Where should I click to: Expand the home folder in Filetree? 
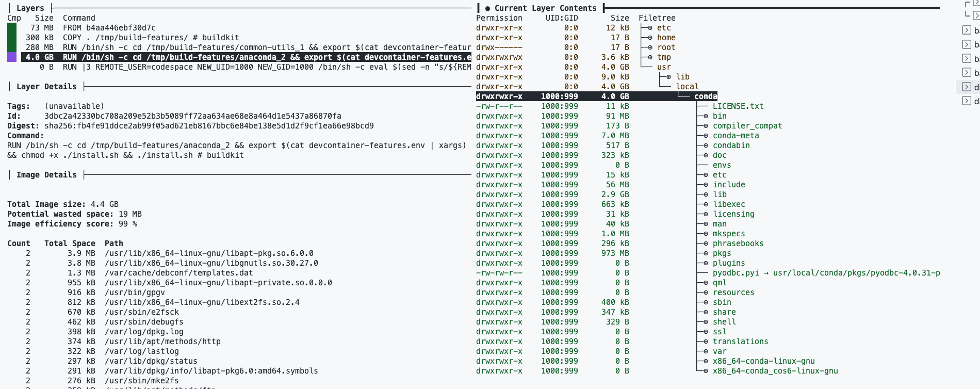(650, 38)
